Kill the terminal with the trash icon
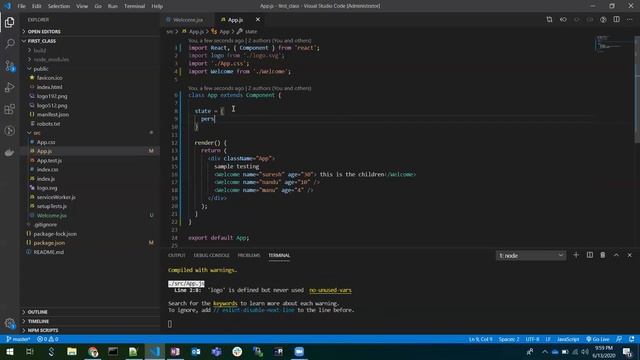 (603, 255)
